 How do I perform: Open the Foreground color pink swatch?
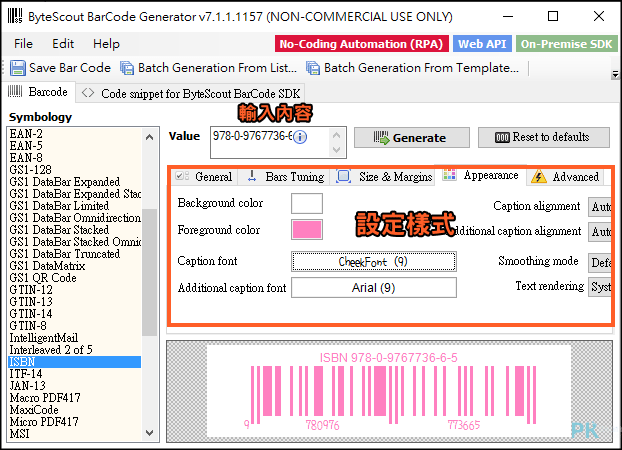click(x=307, y=229)
